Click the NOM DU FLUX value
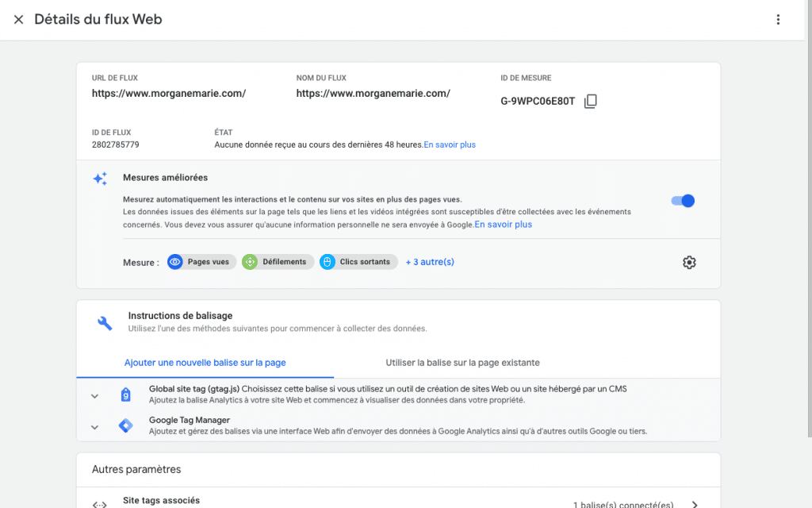The width and height of the screenshot is (812, 508). pyautogui.click(x=373, y=94)
